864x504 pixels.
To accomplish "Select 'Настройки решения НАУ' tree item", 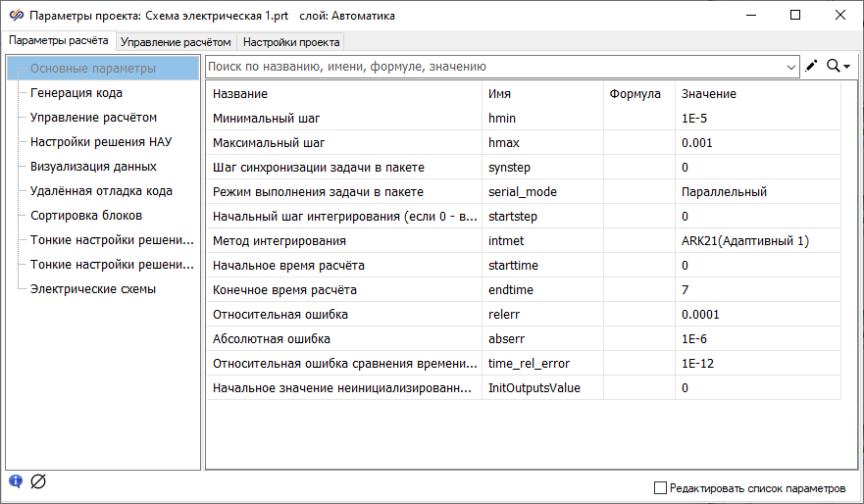I will [x=101, y=142].
